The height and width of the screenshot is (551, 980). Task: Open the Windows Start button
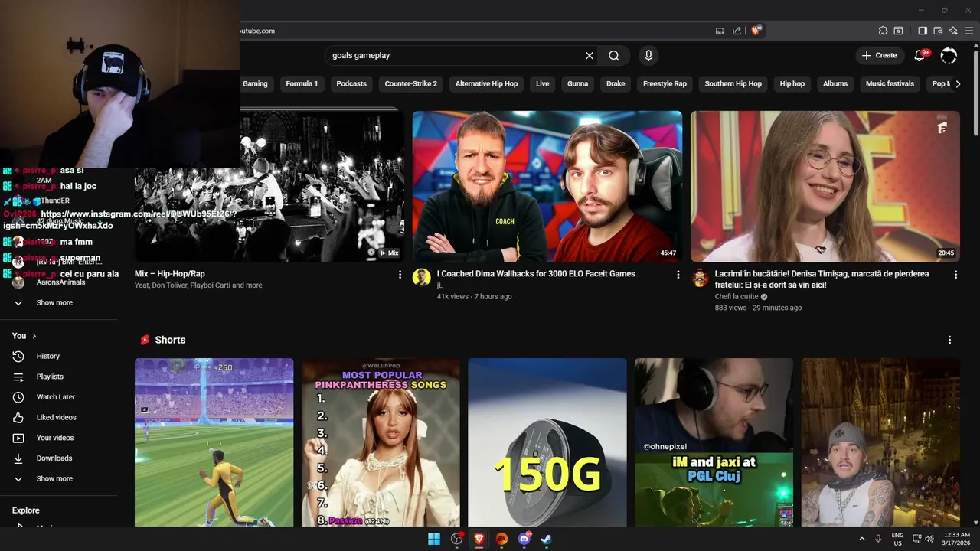(434, 539)
